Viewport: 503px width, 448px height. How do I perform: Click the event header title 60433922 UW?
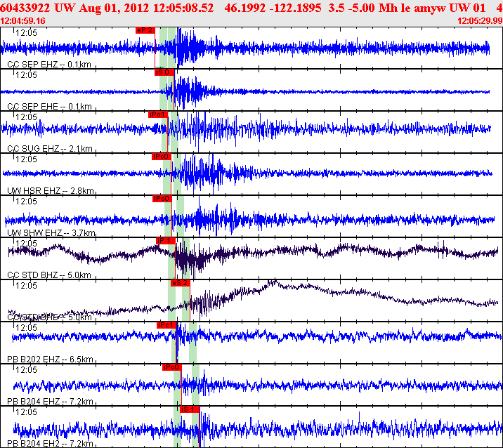coord(37,8)
